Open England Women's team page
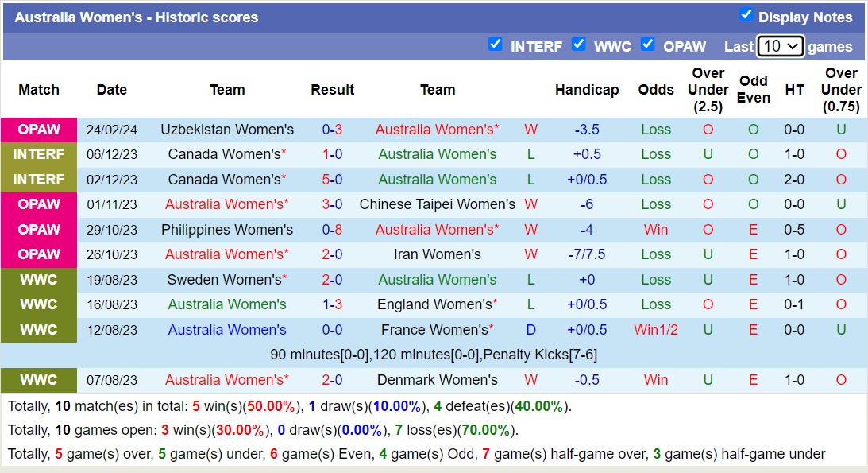 click(437, 304)
